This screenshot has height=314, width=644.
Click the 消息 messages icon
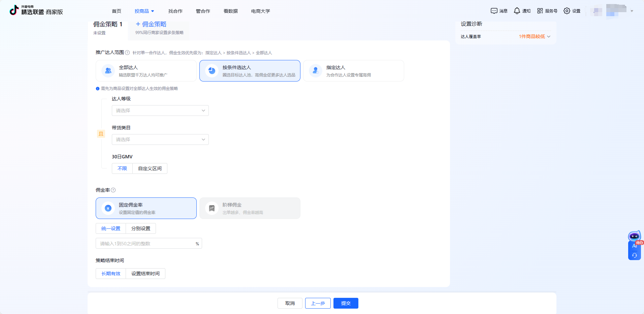click(494, 11)
